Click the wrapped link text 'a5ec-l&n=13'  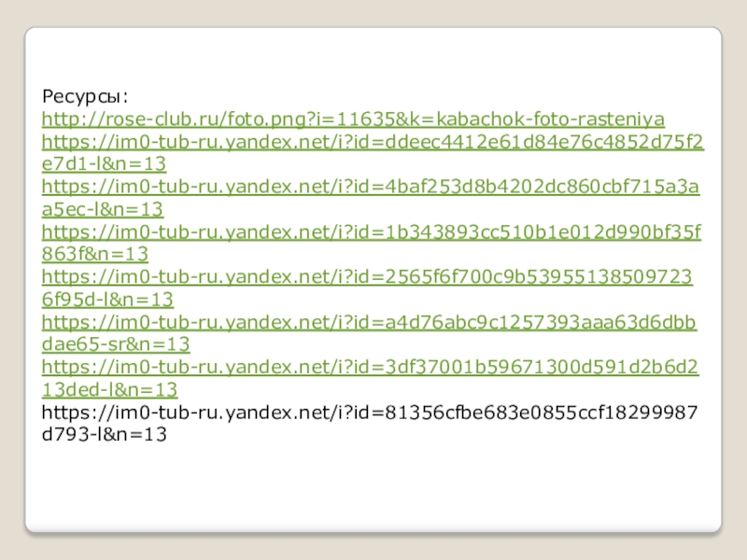[x=103, y=209]
